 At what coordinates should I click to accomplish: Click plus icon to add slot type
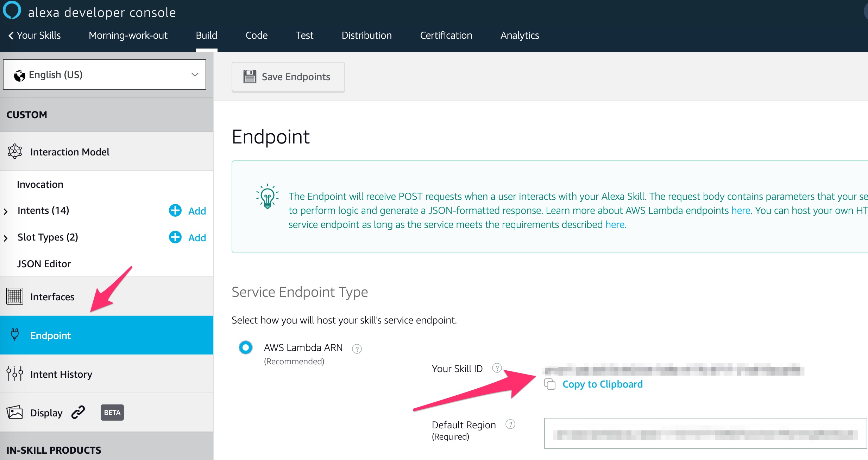point(175,237)
